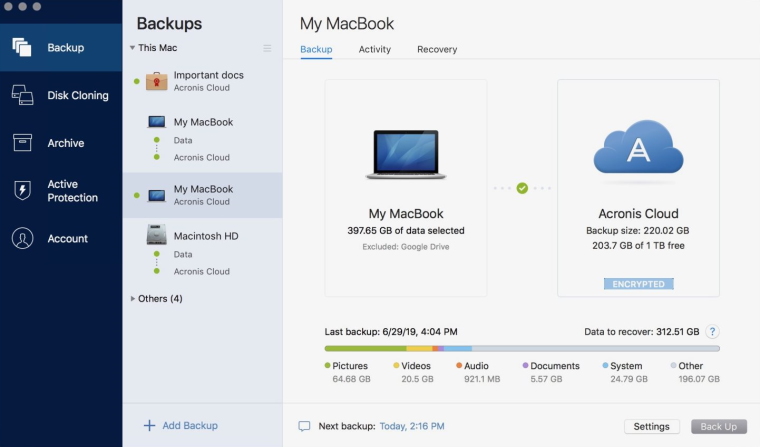760x447 pixels.
Task: Click '397.65 GB of data selected' text
Action: pyautogui.click(x=406, y=231)
